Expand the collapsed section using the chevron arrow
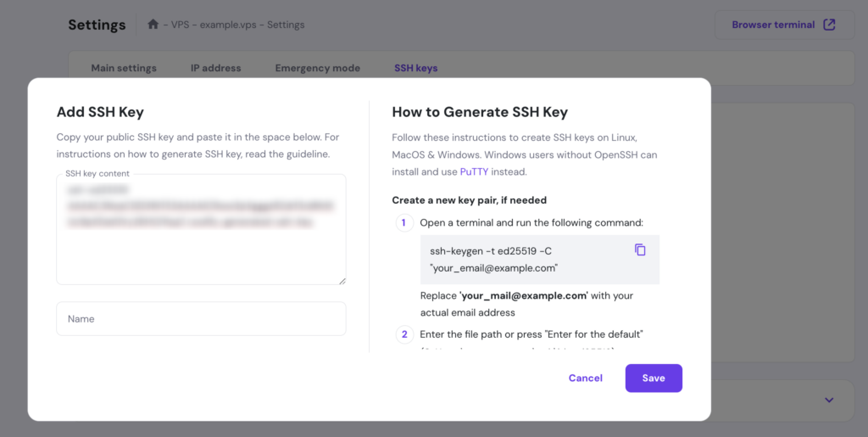868x437 pixels. coord(829,400)
